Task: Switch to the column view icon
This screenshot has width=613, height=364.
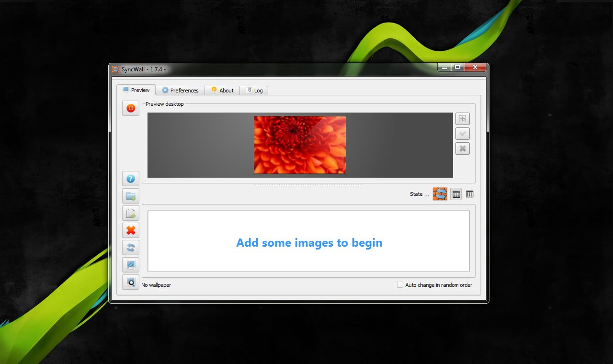Action: pos(470,194)
